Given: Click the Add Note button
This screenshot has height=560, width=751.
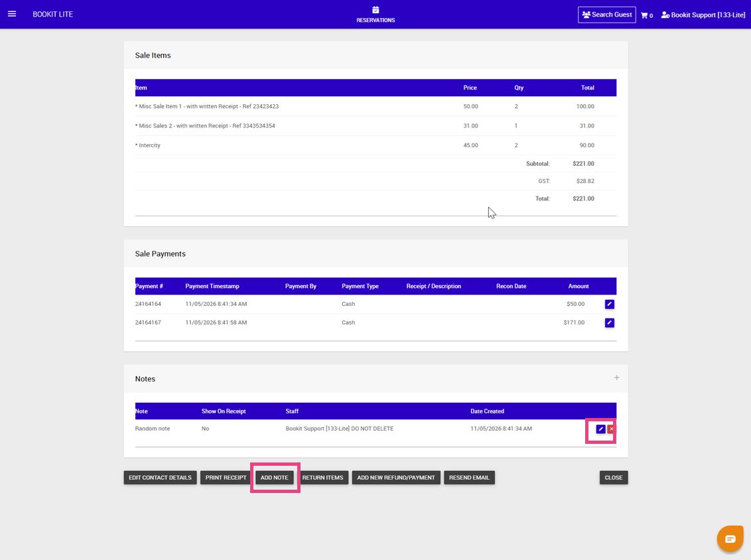Looking at the screenshot, I should (x=275, y=478).
